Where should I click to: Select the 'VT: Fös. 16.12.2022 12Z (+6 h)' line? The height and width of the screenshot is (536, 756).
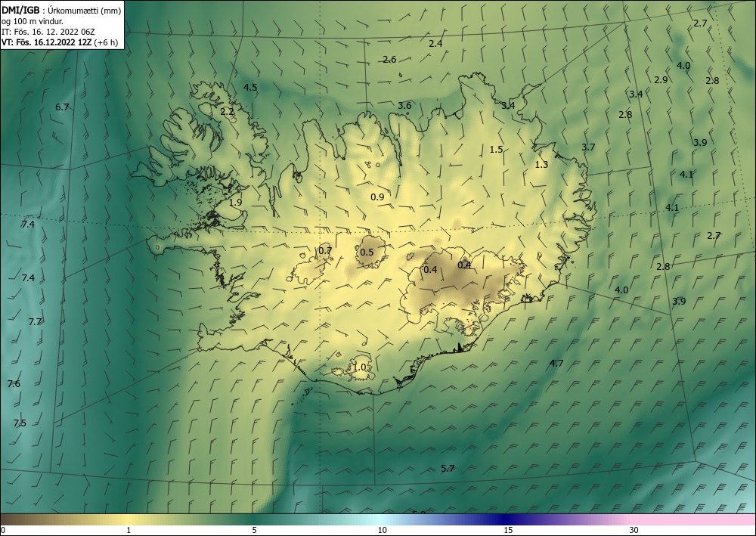60,42
